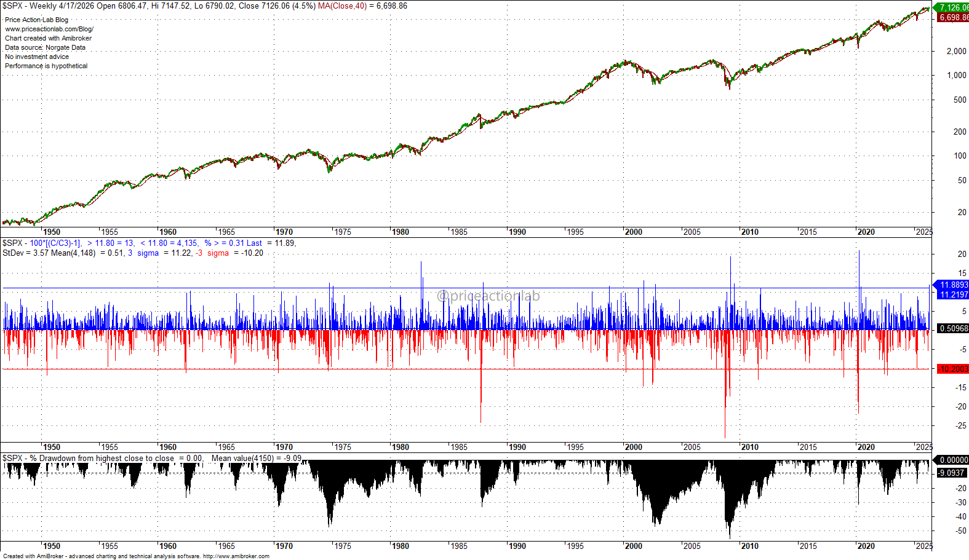Click the -9.0937 drawdown mean tag
Image resolution: width=969 pixels, height=560 pixels.
pos(952,473)
